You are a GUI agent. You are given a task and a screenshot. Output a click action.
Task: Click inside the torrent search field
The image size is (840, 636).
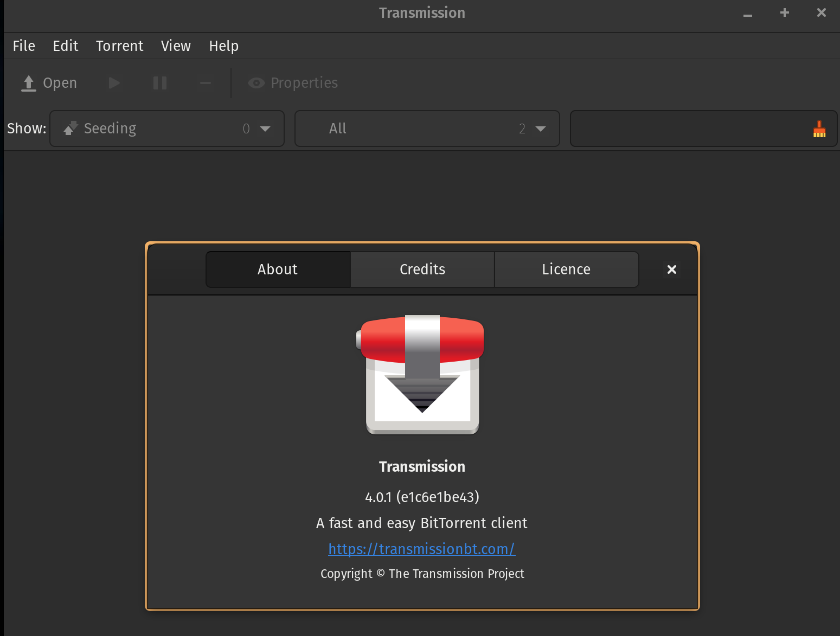678,129
